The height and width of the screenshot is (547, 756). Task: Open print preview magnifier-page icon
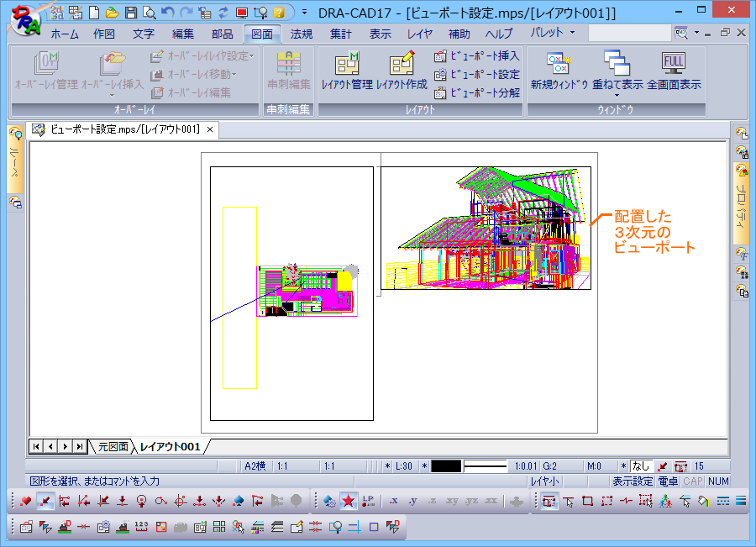(149, 13)
